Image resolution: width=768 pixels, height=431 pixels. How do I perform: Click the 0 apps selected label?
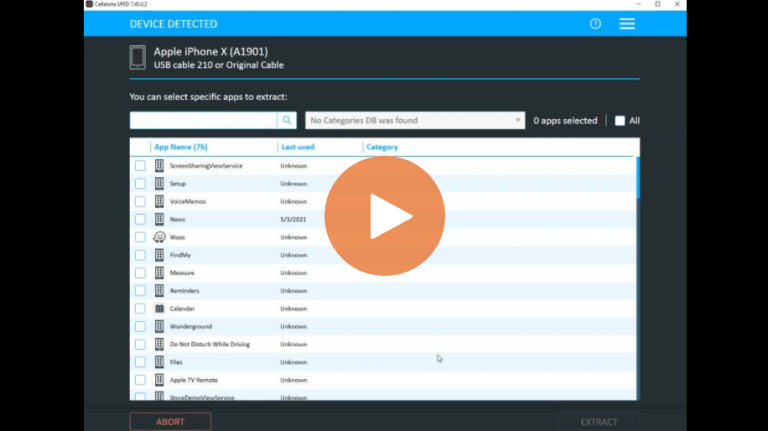(565, 120)
